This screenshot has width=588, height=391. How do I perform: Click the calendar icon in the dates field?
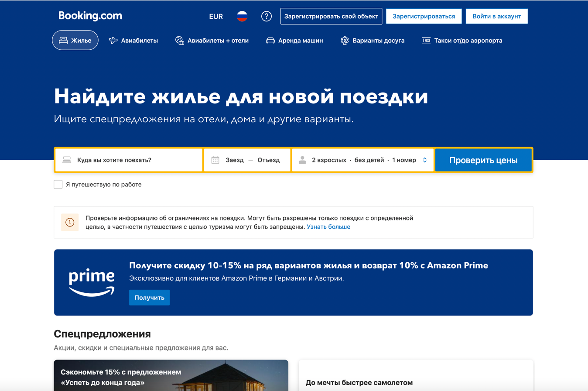pos(215,160)
